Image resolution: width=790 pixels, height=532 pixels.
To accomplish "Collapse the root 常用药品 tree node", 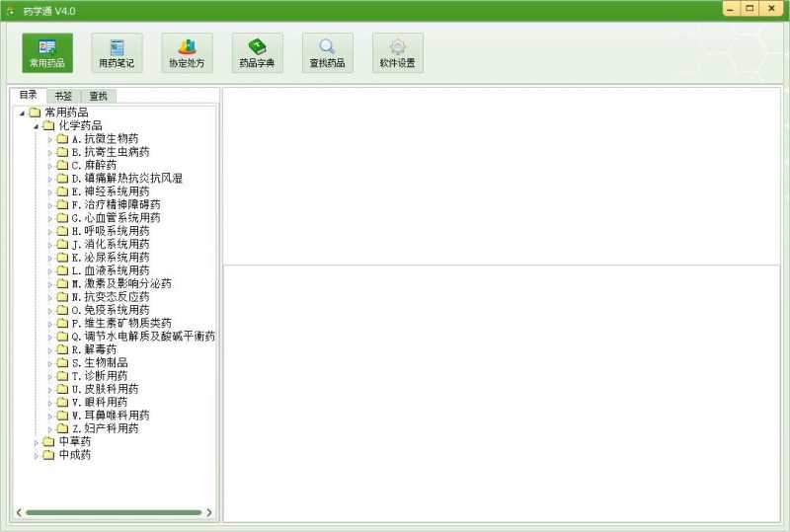I will point(23,113).
